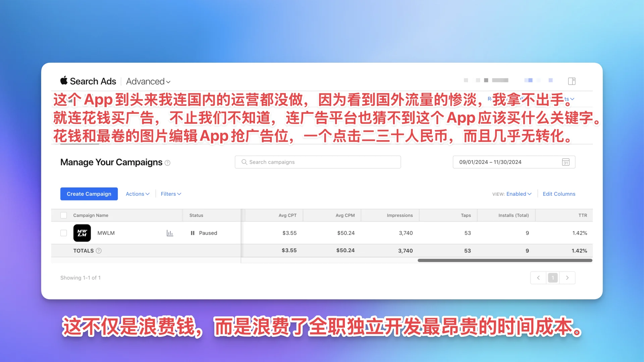Click the help icon next to TOTALS
The width and height of the screenshot is (644, 362).
[x=99, y=250]
